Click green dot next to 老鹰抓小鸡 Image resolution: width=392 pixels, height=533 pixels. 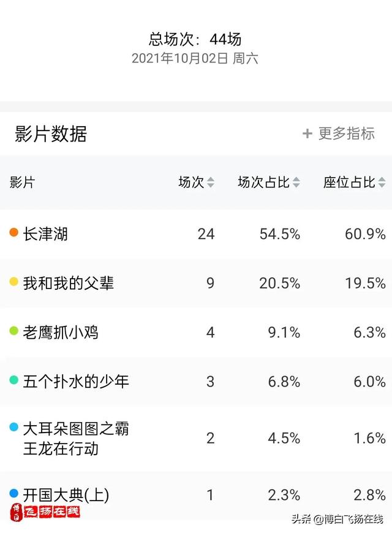[13, 331]
